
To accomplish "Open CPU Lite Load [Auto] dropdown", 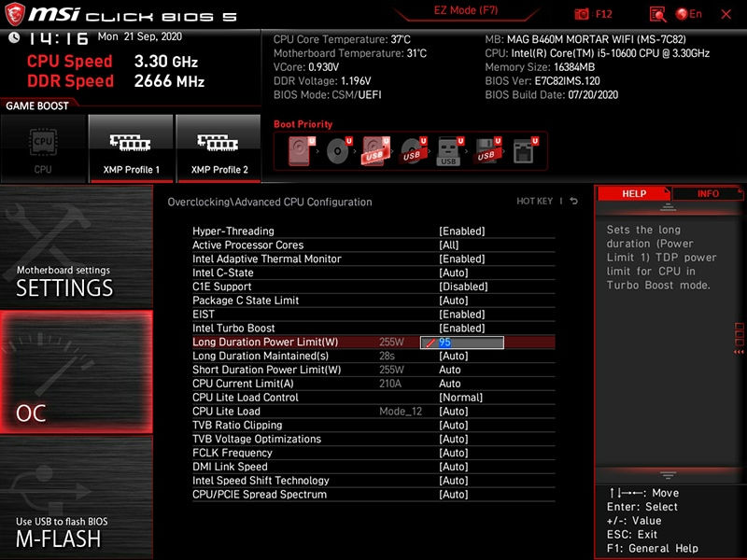I will point(454,411).
